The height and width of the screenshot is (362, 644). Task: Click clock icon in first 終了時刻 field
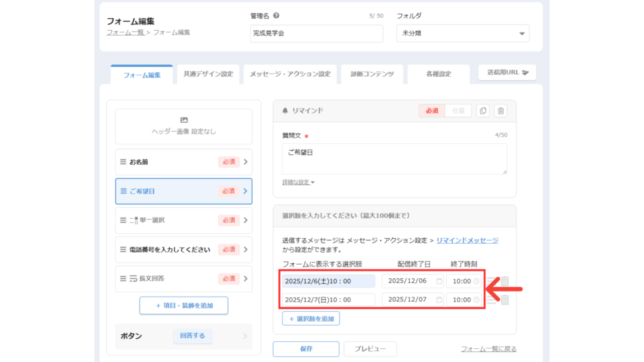pos(476,281)
